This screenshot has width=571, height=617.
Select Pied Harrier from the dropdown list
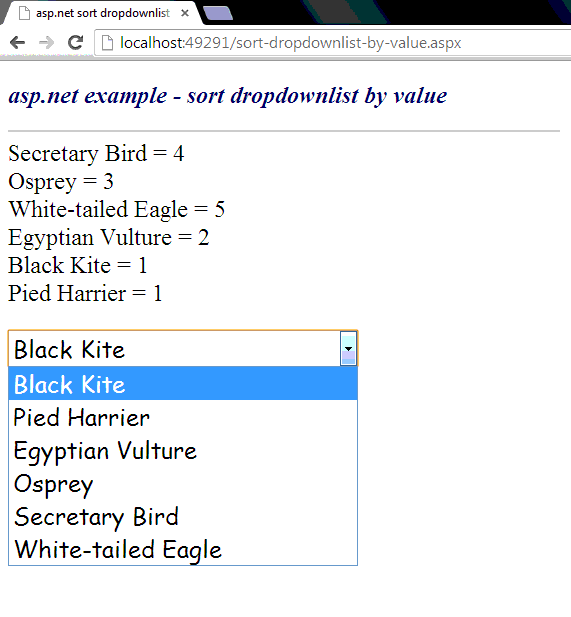(183, 417)
